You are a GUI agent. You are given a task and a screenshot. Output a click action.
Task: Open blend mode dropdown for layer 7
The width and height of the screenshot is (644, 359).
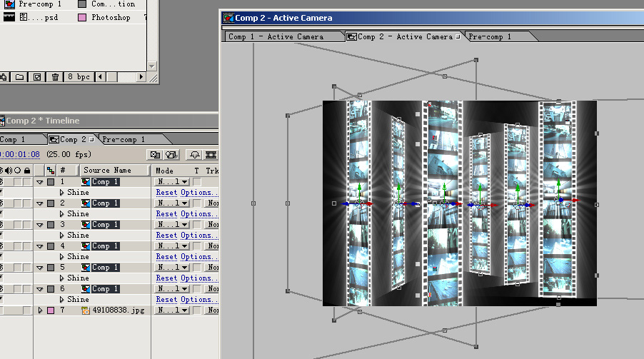coord(171,310)
